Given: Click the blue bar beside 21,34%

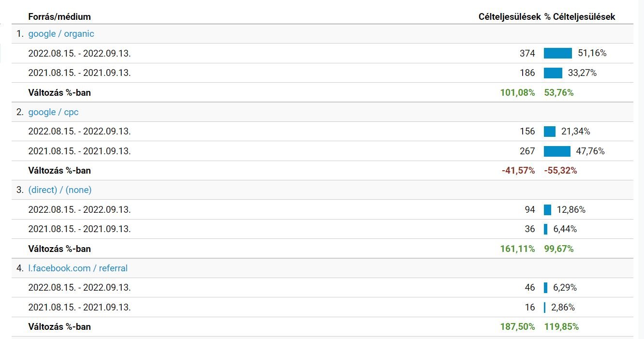Looking at the screenshot, I should click(x=550, y=132).
